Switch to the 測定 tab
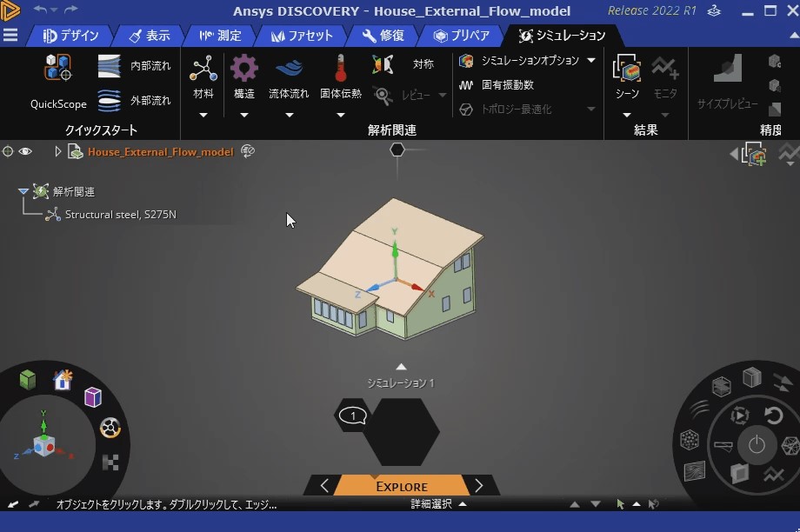 (220, 35)
